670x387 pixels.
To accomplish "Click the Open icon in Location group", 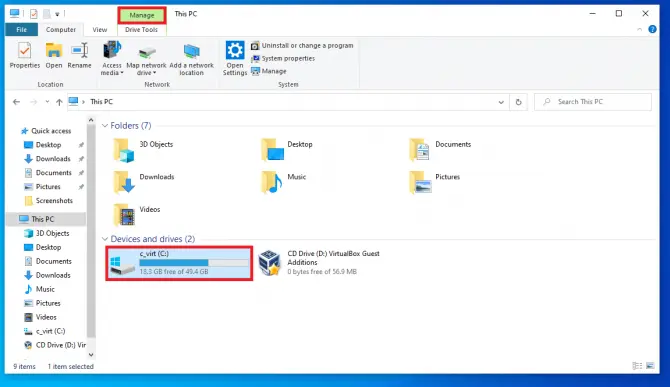I will point(54,56).
